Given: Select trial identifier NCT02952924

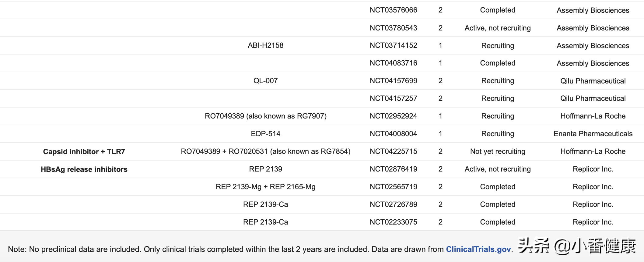Looking at the screenshot, I should [393, 116].
